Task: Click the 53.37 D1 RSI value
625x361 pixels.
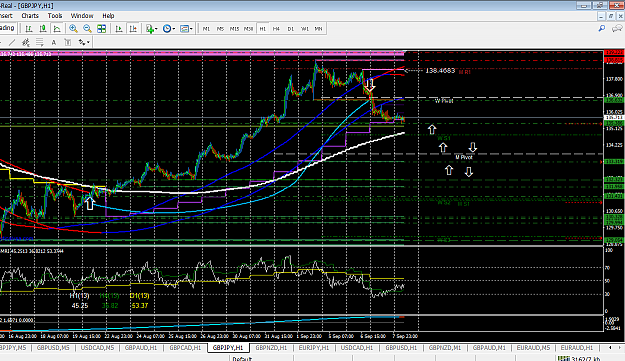Action: tap(140, 306)
